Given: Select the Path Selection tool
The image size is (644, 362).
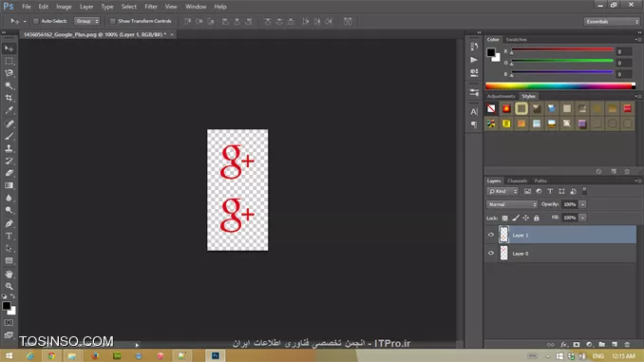Looking at the screenshot, I should pos(9,248).
